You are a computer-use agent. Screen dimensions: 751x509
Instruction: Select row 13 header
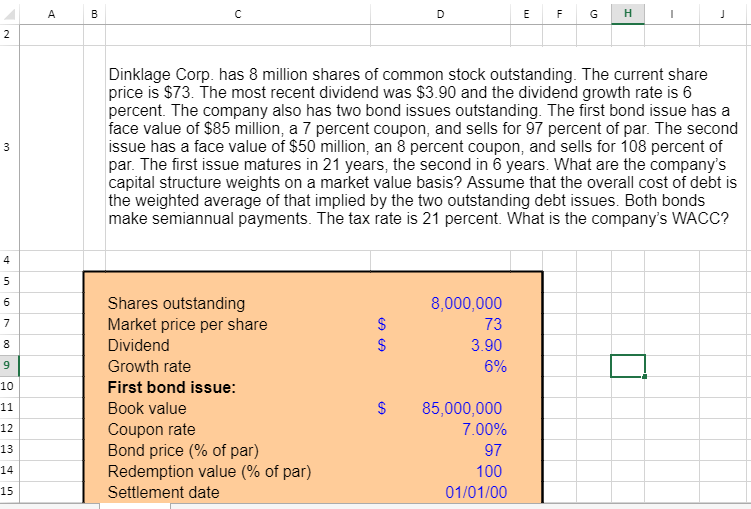9,450
